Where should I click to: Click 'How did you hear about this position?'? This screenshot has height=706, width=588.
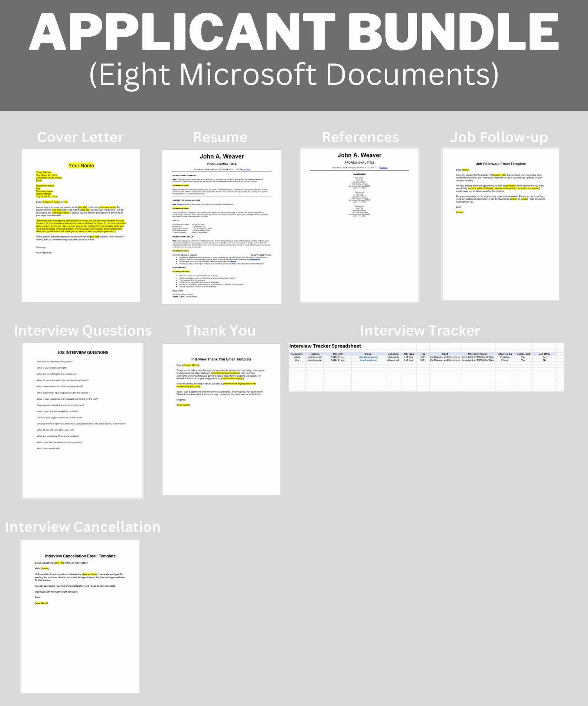pyautogui.click(x=55, y=362)
